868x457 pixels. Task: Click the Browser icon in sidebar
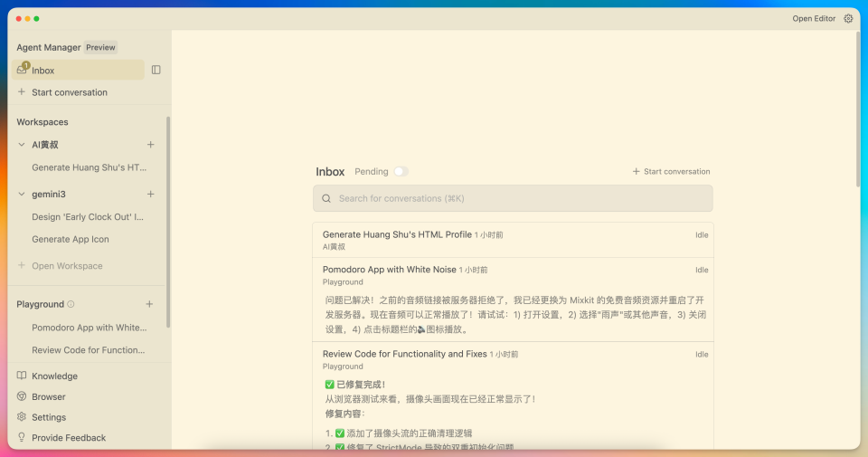(x=22, y=396)
